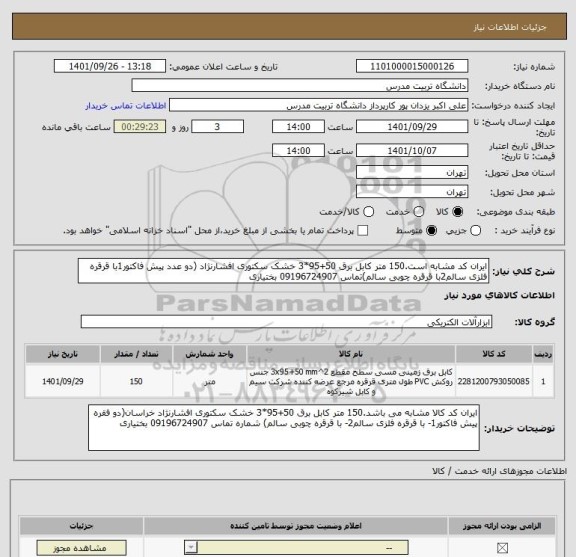Click the ایجاد کننده درخواست field
The height and width of the screenshot is (557, 576).
coord(318,106)
